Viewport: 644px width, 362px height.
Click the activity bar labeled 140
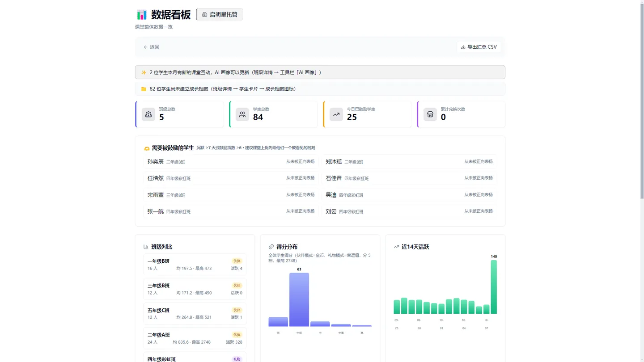pos(494,287)
